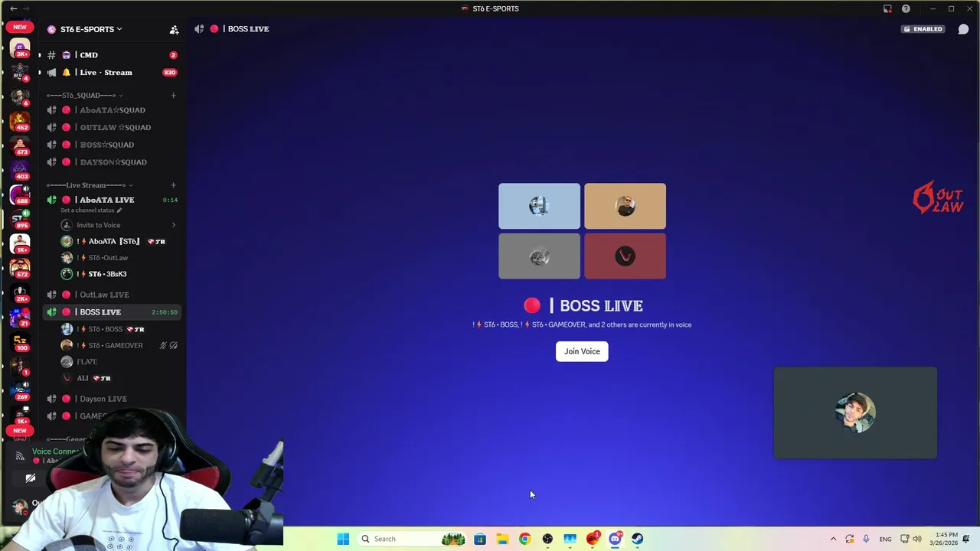Image resolution: width=980 pixels, height=551 pixels.
Task: Expand the Invite to Voice chevron
Action: click(173, 225)
